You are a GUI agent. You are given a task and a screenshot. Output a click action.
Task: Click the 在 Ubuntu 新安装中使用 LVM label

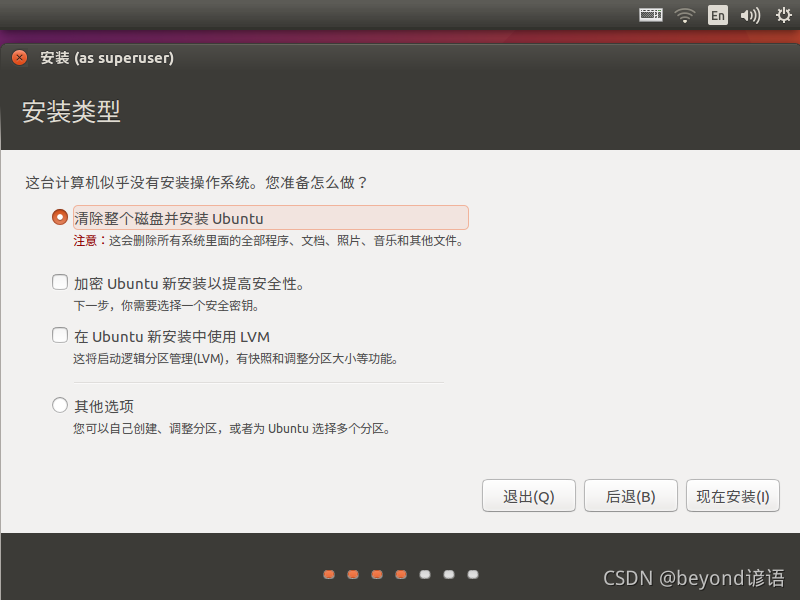pos(172,337)
